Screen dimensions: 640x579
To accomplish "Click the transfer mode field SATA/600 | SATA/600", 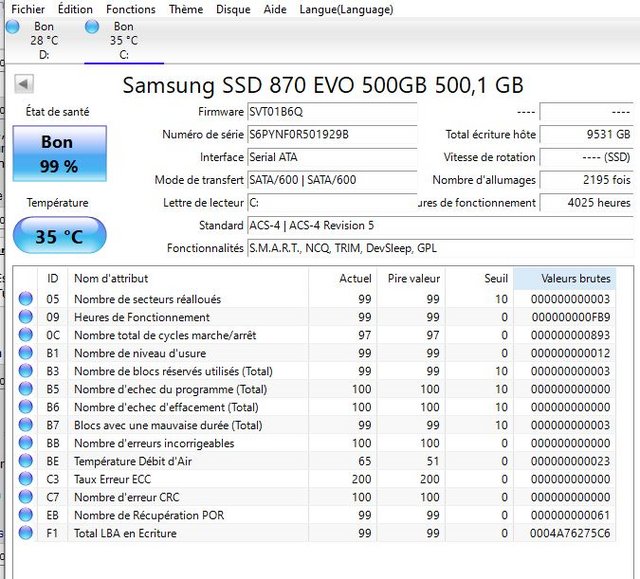I will coord(332,180).
